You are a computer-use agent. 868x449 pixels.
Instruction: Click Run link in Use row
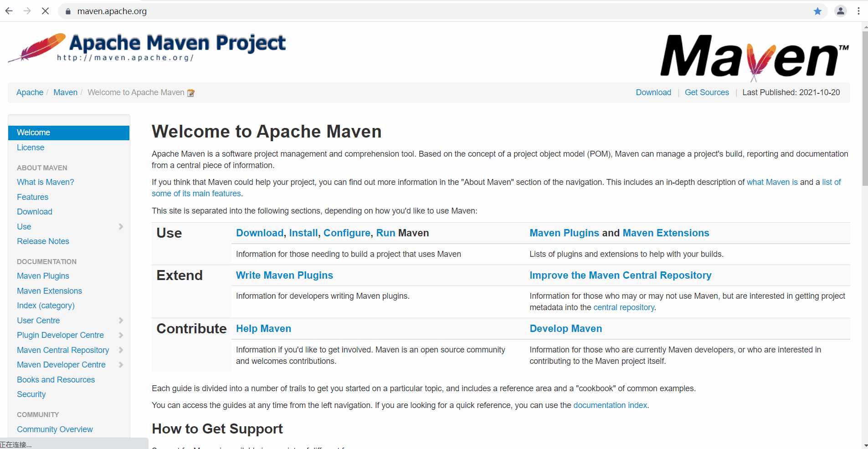pos(385,233)
